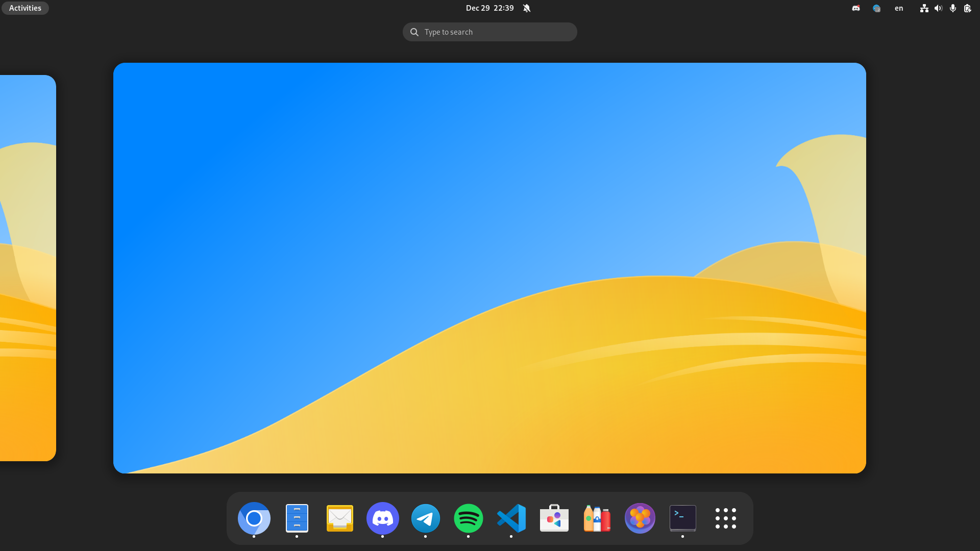Screen dimensions: 980x551
Task: Select English keyboard layout indicator
Action: click(898, 8)
